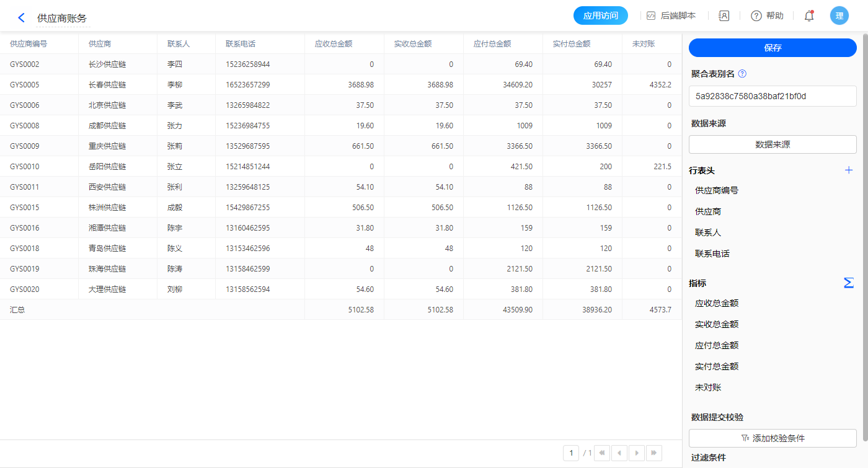868x468 pixels.
Task: Go to the last page
Action: click(653, 453)
